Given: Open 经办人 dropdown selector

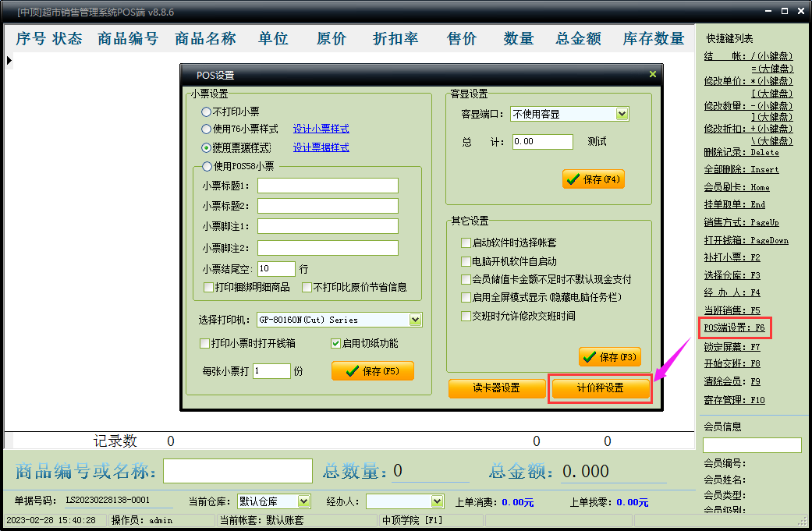Looking at the screenshot, I should coord(438,501).
